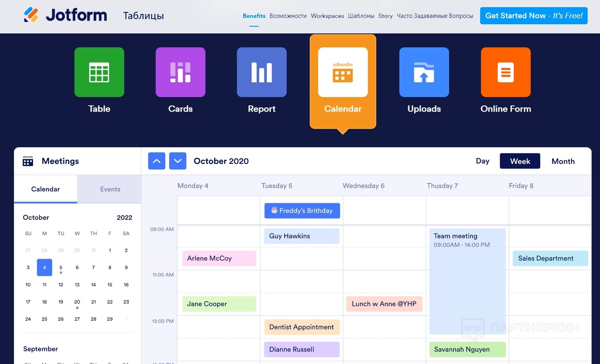Open the Jane Cooper event
Screen dimensions: 600x364
tap(219, 304)
